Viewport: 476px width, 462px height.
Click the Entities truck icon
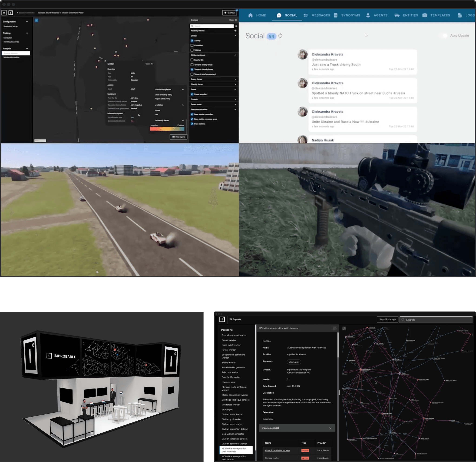(397, 15)
